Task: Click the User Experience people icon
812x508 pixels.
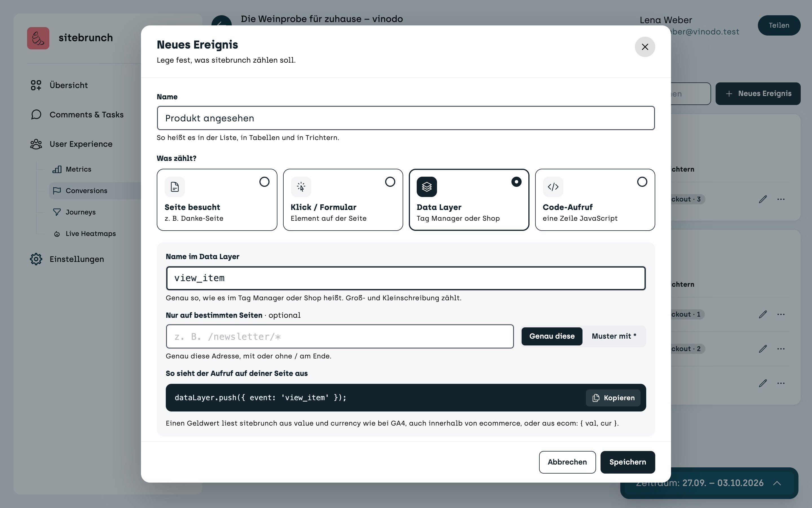Action: [36, 144]
